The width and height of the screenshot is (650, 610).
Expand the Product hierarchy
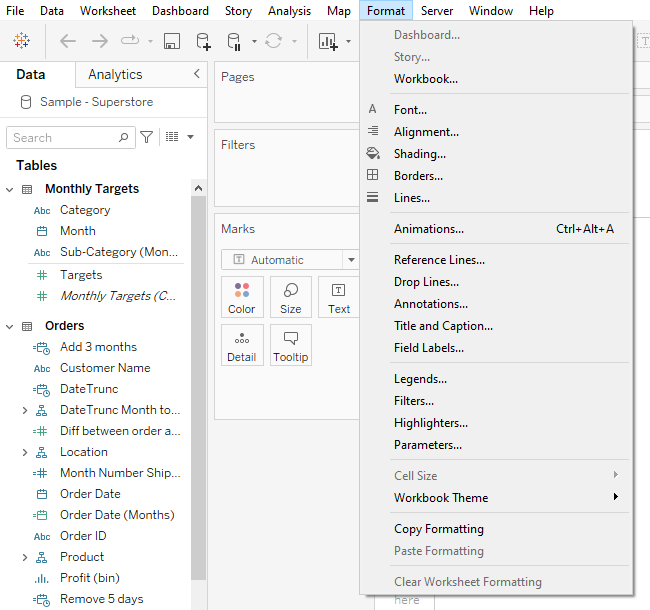point(25,557)
